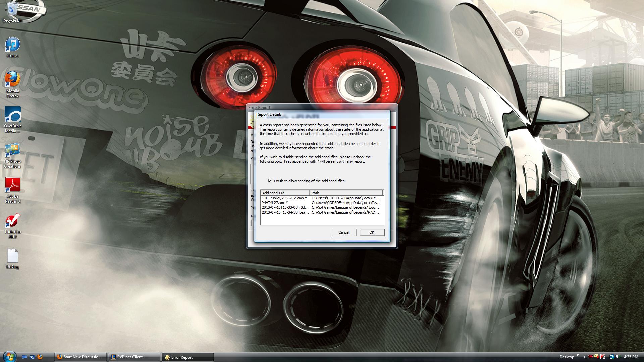644x362 pixels.
Task: Switch to Start New Discussion Firefox window
Action: pos(80,357)
